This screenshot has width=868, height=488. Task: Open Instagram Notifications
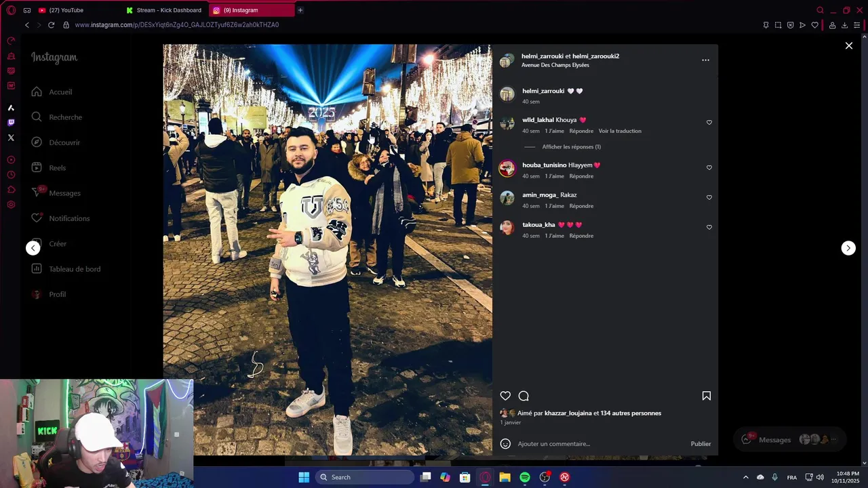(60, 218)
